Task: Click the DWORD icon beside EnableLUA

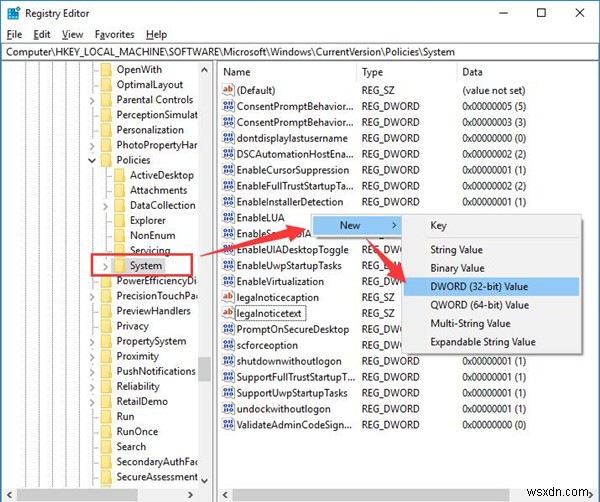Action: [228, 217]
